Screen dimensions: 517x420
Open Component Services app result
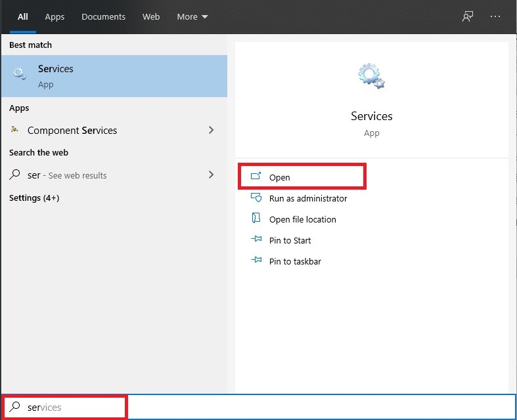(114, 131)
